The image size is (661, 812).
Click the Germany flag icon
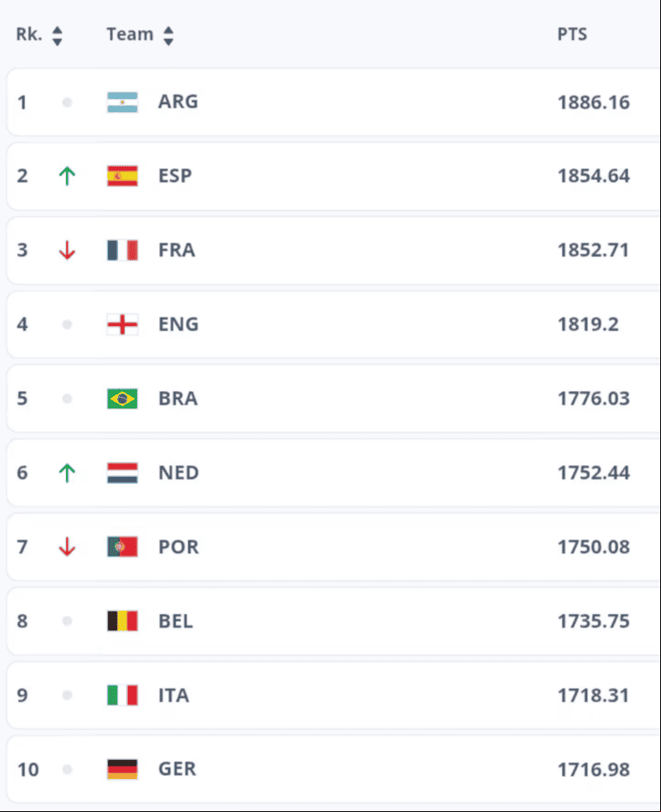pyautogui.click(x=122, y=769)
